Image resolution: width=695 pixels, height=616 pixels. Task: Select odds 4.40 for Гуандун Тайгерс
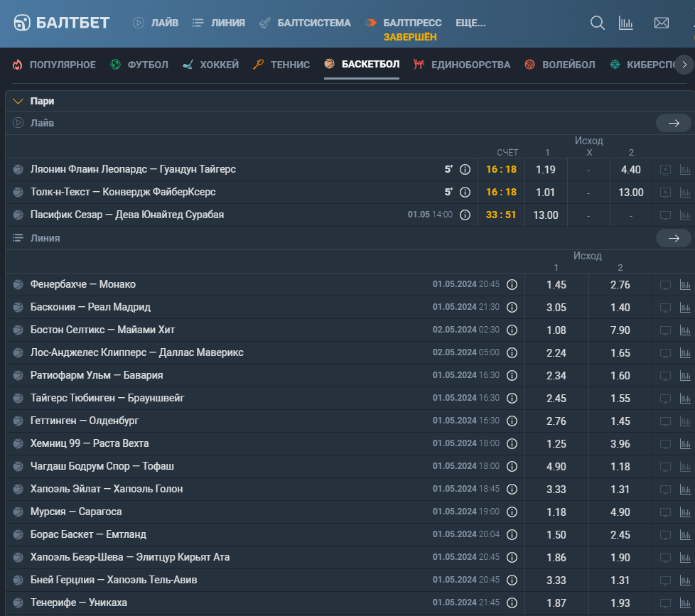pyautogui.click(x=631, y=169)
